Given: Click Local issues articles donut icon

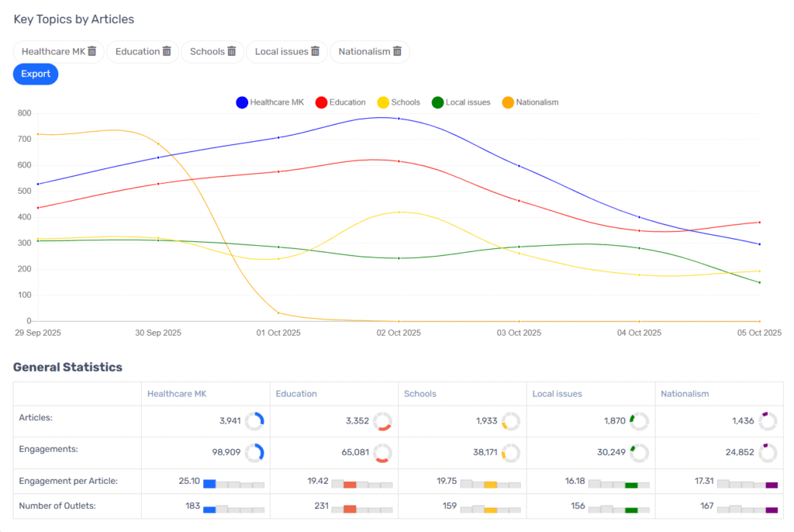Looking at the screenshot, I should (639, 421).
